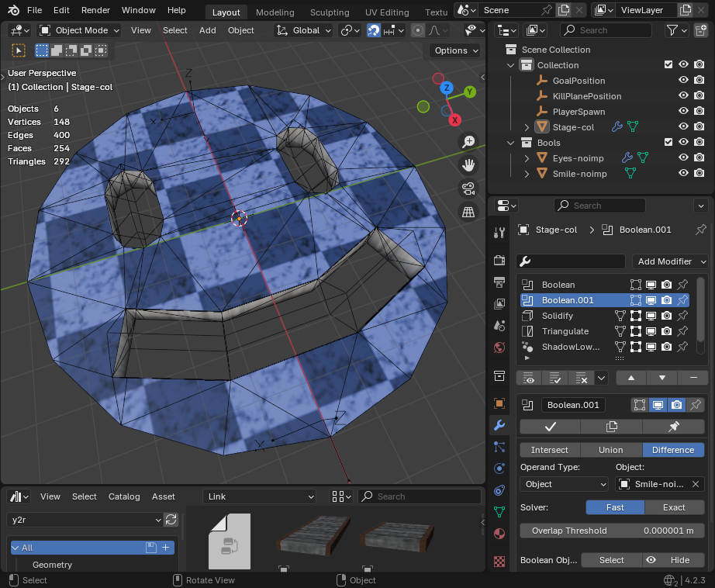The width and height of the screenshot is (715, 588).
Task: Hide GoalPosition in viewport via eye icon
Action: (684, 81)
